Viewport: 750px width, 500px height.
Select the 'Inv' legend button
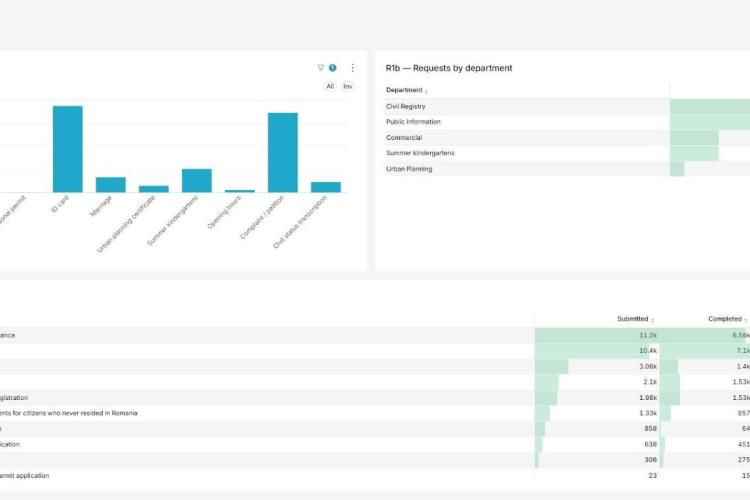coord(348,86)
